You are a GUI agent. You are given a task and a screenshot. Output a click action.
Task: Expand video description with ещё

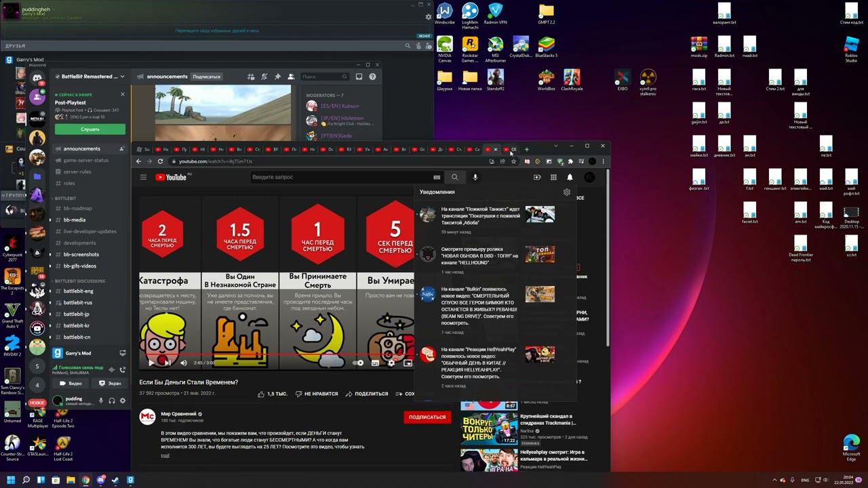tap(165, 455)
